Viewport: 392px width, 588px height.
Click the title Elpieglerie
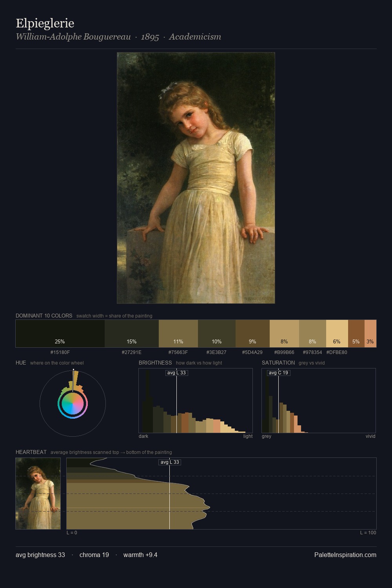click(45, 23)
